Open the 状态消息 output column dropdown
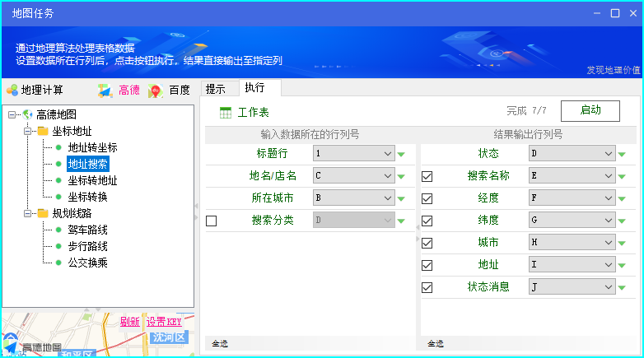 point(572,286)
